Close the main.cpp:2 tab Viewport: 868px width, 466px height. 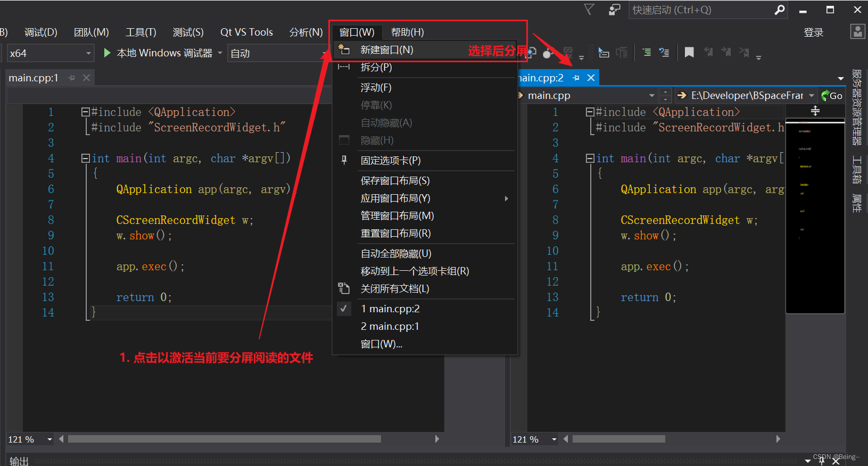click(x=591, y=78)
